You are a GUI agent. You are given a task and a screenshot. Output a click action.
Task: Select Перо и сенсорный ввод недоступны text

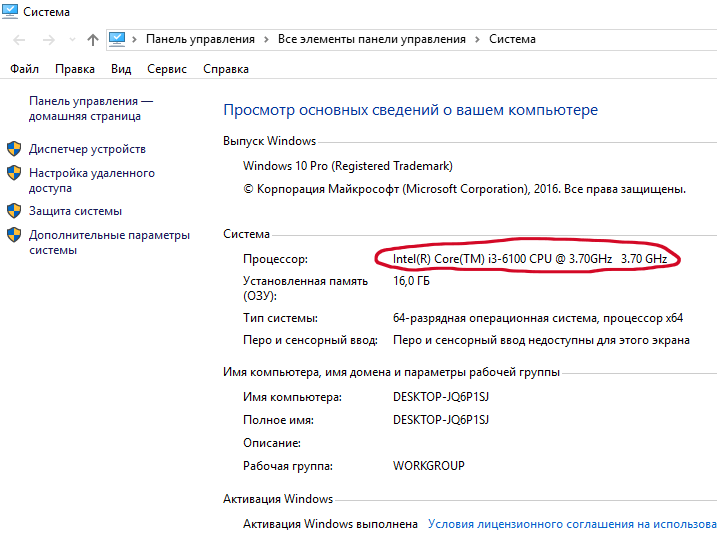(x=541, y=340)
